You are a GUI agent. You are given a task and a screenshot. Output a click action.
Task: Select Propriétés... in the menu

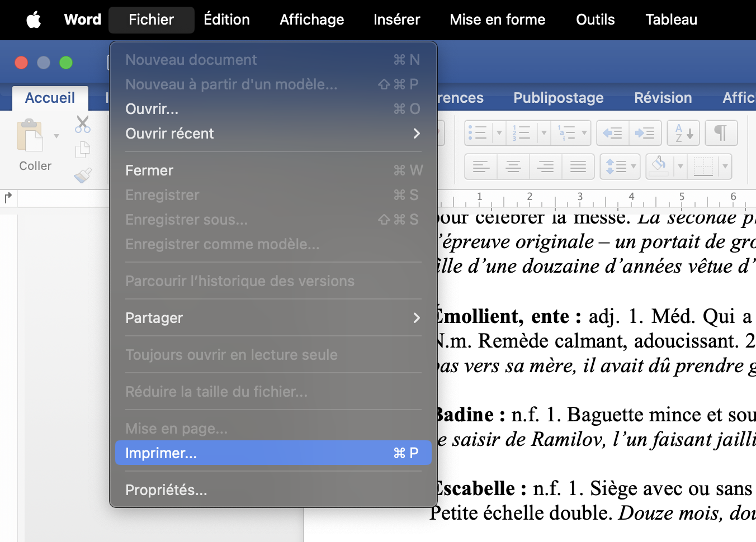pyautogui.click(x=166, y=490)
